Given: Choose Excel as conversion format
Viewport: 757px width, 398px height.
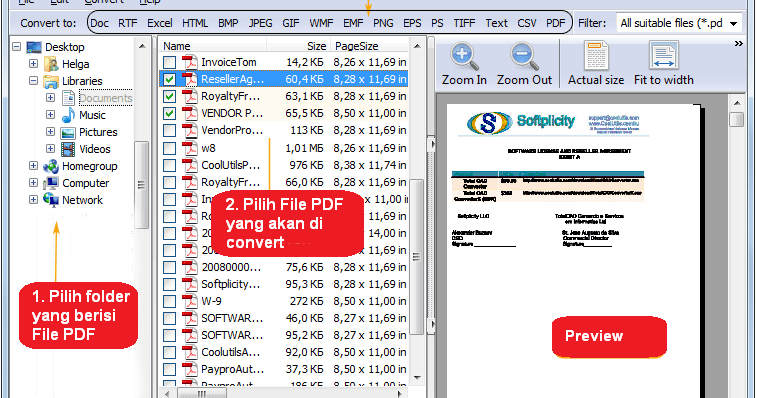Looking at the screenshot, I should 160,23.
